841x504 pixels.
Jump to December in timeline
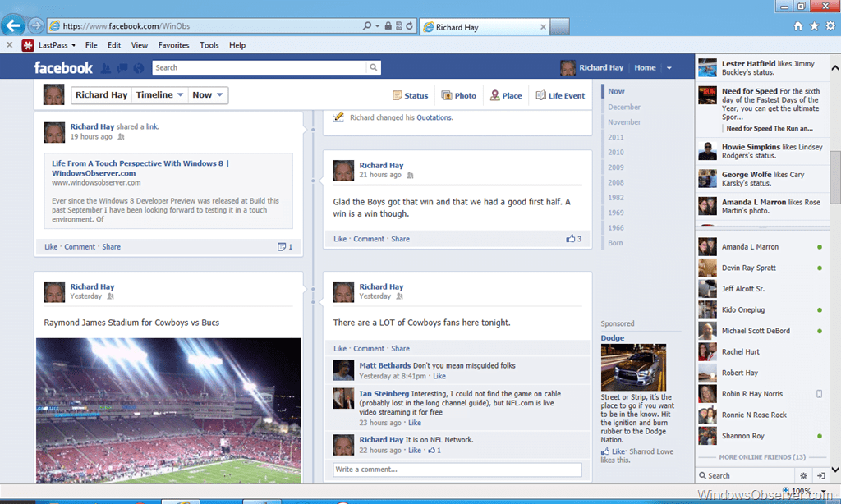click(624, 107)
